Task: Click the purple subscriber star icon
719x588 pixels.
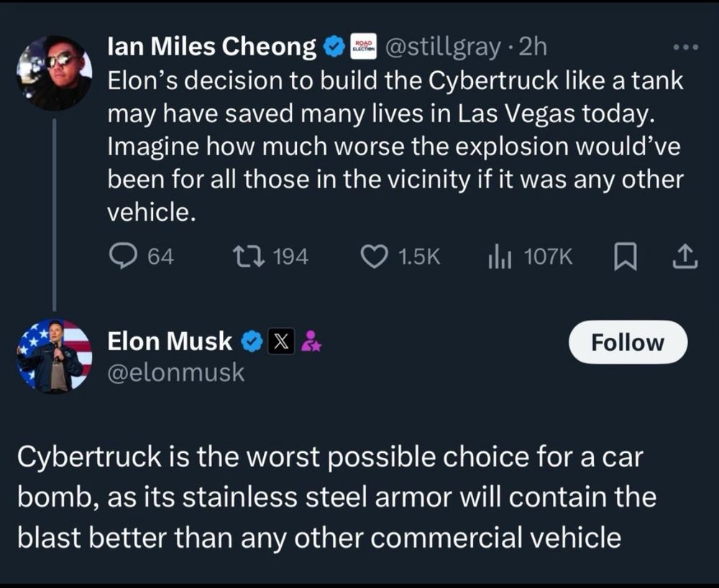Action: coord(311,341)
